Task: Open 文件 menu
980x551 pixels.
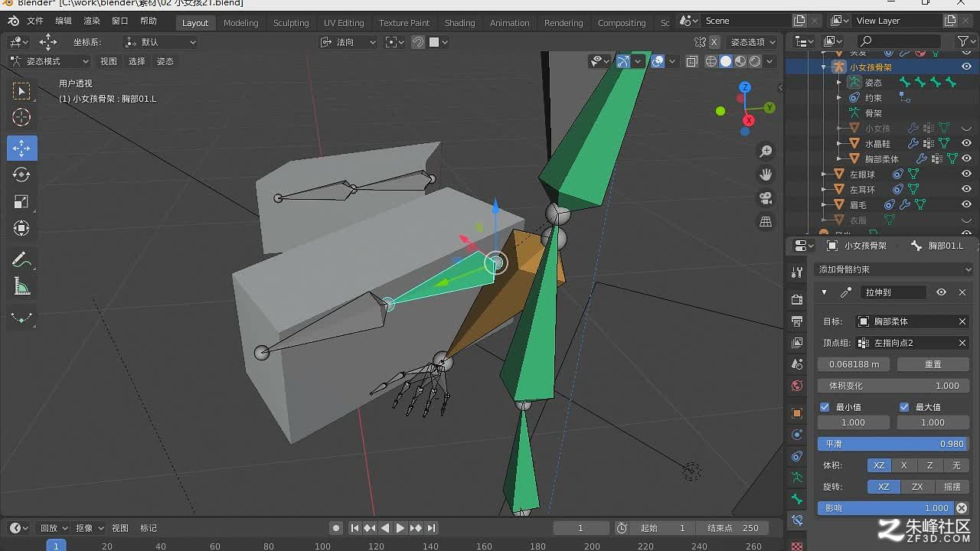Action: point(35,21)
